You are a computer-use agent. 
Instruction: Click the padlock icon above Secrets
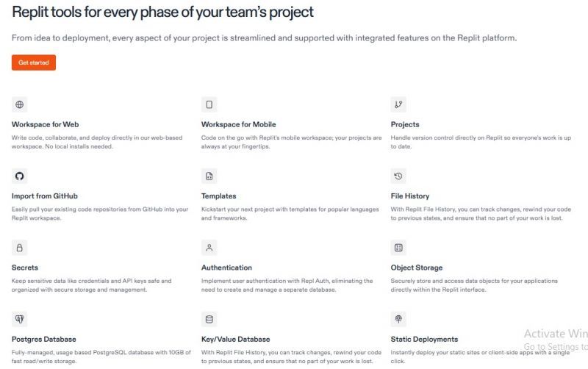point(20,248)
